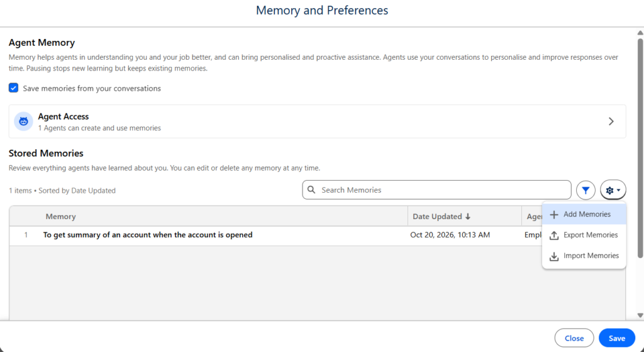Screen dimensions: 644x352
Task: Uncheck Save memories from your conversations
Action: [x=14, y=88]
